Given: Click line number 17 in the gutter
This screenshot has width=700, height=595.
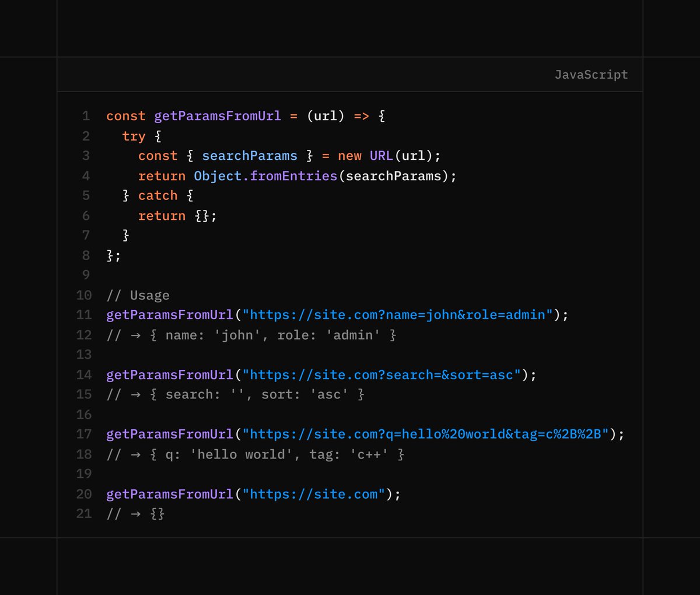Looking at the screenshot, I should (x=84, y=434).
